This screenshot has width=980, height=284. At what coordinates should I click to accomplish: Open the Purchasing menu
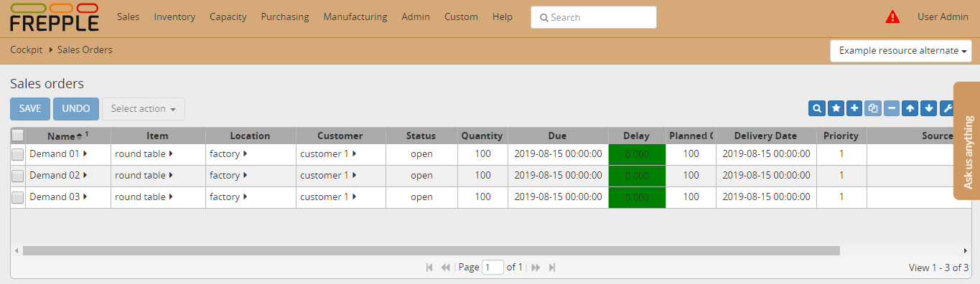click(285, 16)
